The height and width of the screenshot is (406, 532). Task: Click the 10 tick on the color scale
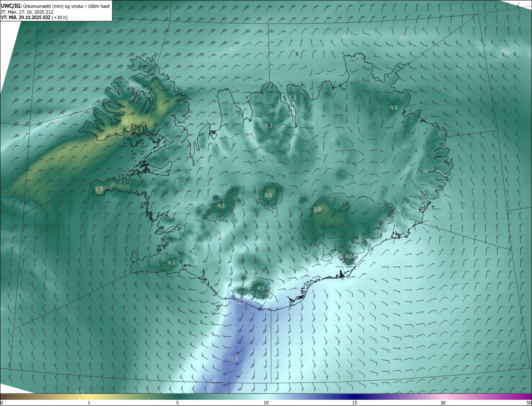coord(266,403)
